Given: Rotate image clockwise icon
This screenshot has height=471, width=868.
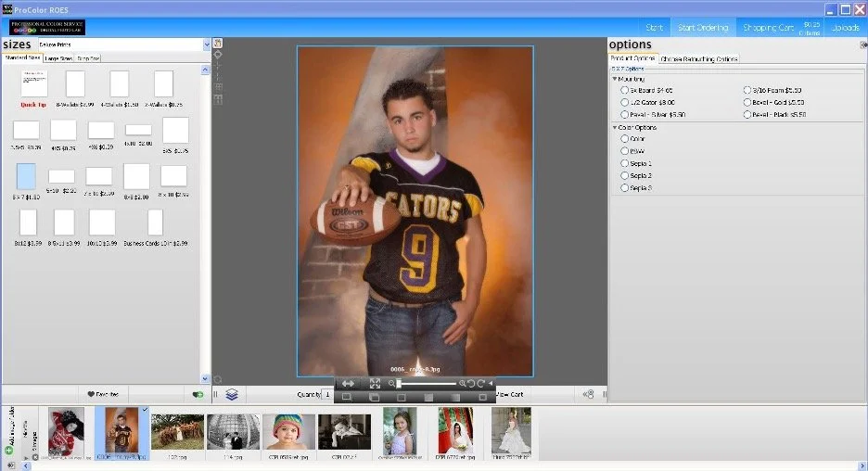Looking at the screenshot, I should [x=480, y=383].
